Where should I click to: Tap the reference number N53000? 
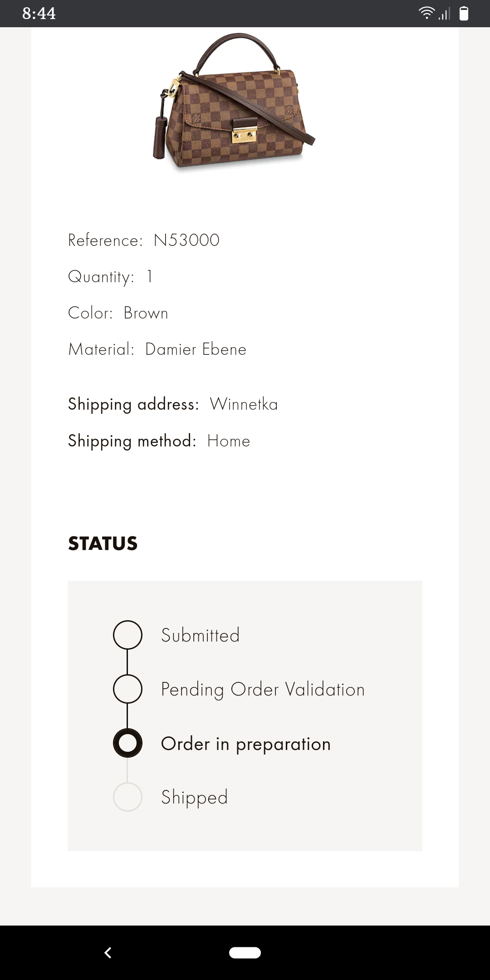coord(186,240)
